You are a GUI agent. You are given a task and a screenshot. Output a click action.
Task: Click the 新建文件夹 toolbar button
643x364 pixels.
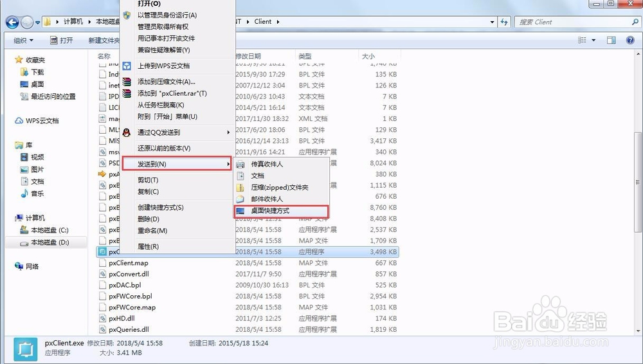pyautogui.click(x=104, y=41)
